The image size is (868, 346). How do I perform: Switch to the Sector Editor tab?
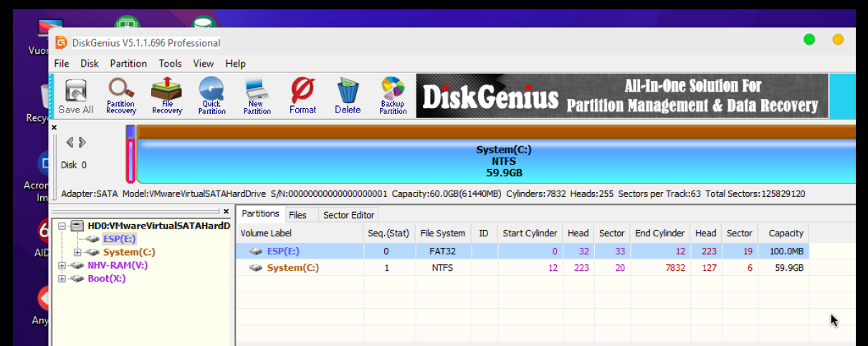coord(348,215)
